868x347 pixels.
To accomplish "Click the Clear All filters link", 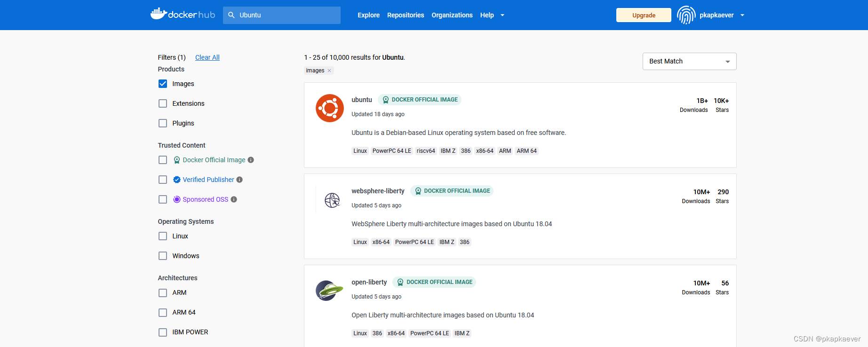I will [x=207, y=57].
